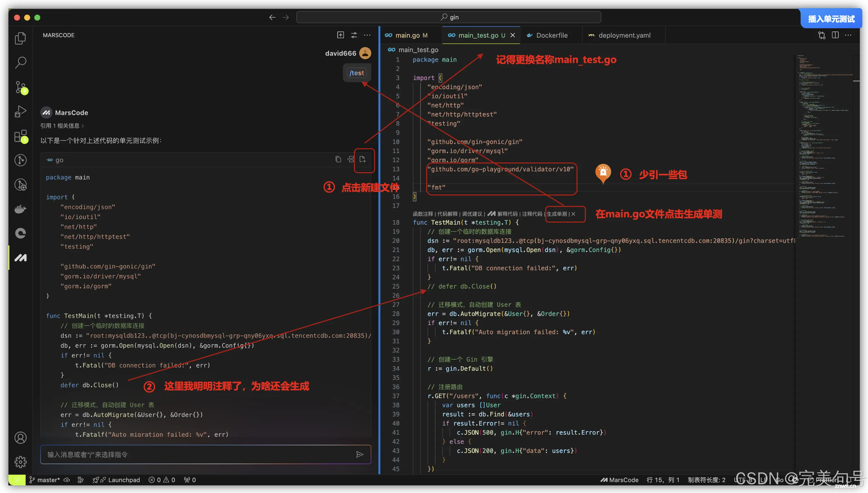Click the /test command chip in chat
Image resolution: width=868 pixels, height=493 pixels.
pyautogui.click(x=357, y=73)
